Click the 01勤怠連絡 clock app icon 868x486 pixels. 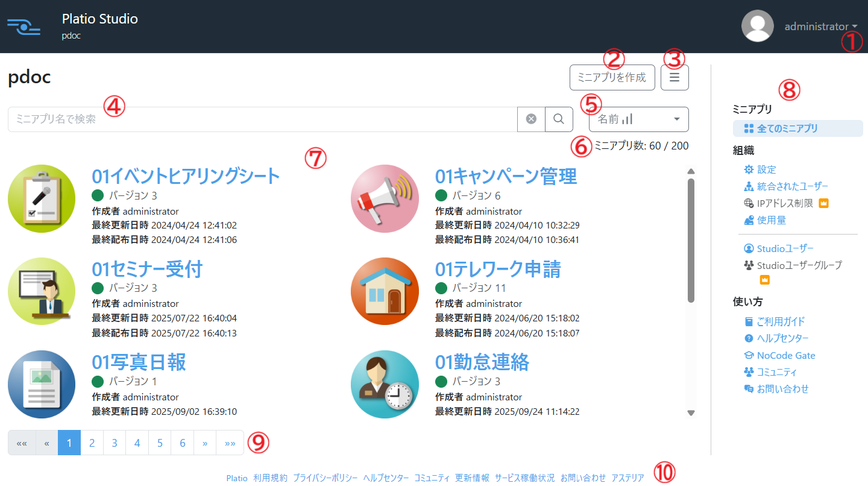[385, 384]
